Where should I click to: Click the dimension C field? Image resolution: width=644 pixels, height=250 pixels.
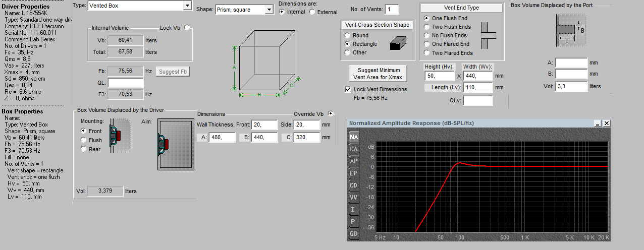(306, 137)
